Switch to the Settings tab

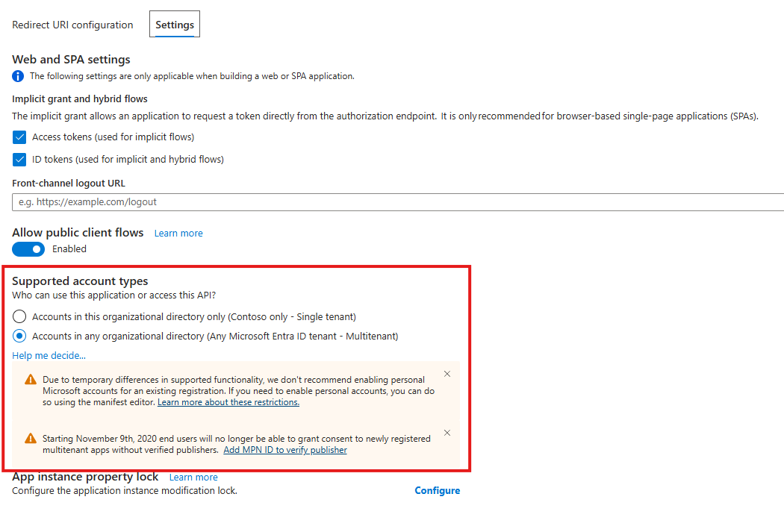[174, 24]
